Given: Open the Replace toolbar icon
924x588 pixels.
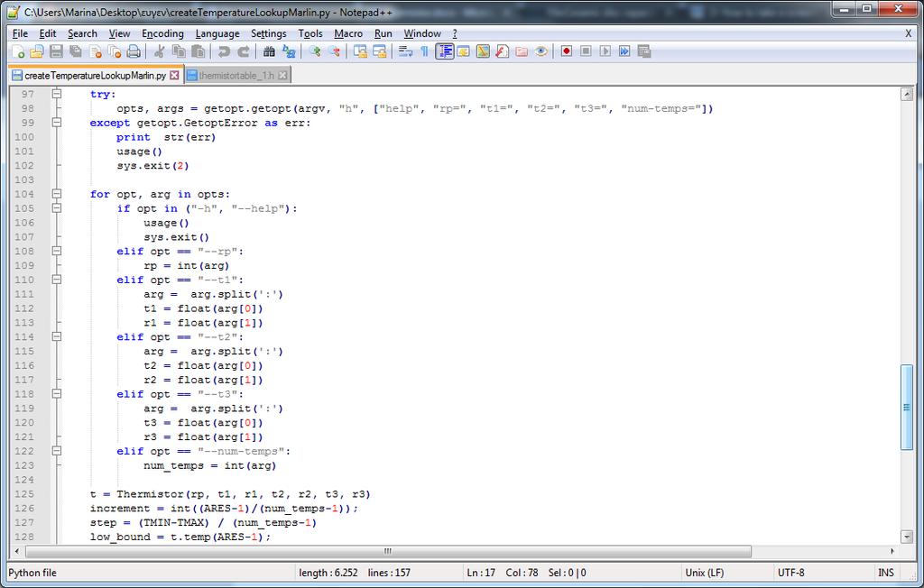Looking at the screenshot, I should coord(289,51).
